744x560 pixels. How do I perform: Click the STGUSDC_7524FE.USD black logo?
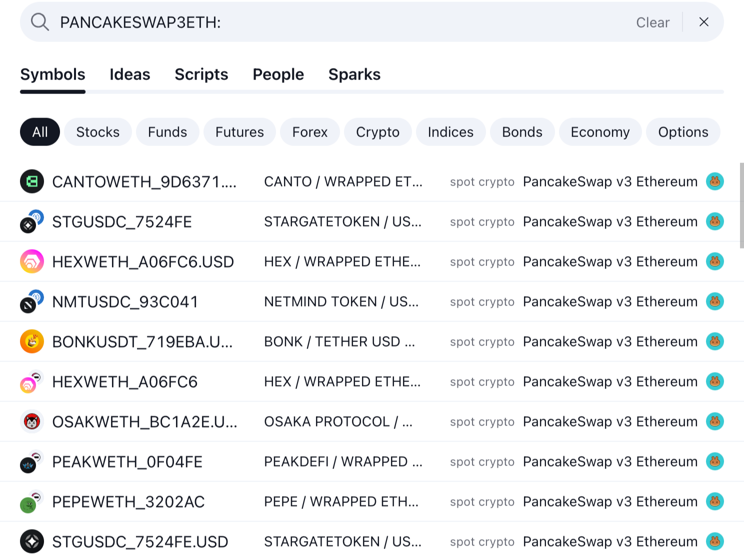pos(32,541)
